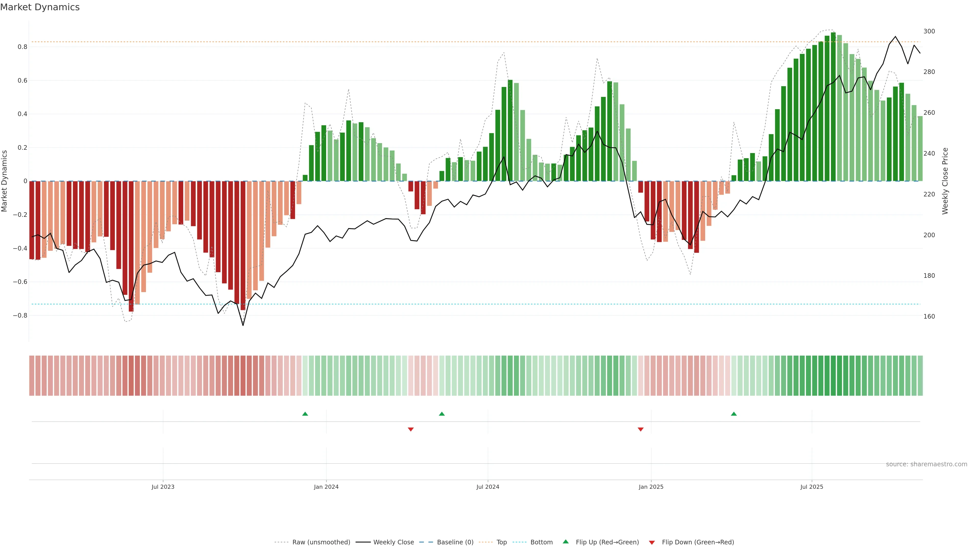Click the source: sharemaestro.com text
Viewport: 980px width, 551px height.
pyautogui.click(x=926, y=464)
